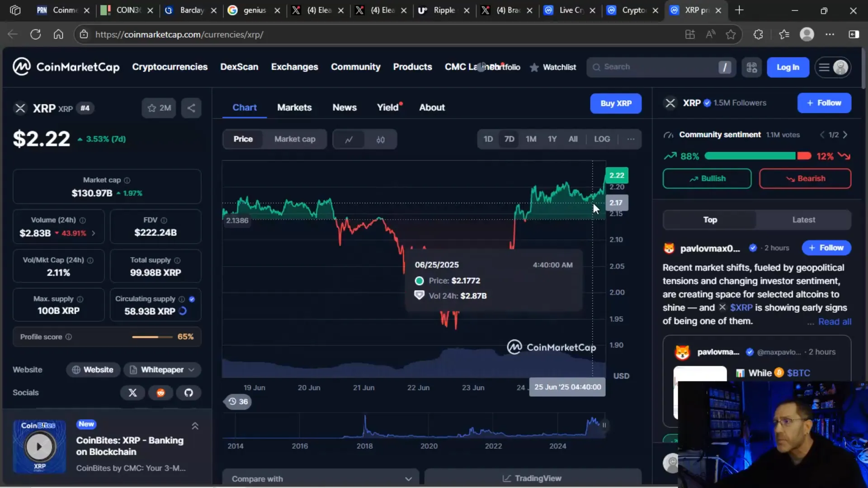
Task: Share XRP page via share icon
Action: tap(191, 108)
